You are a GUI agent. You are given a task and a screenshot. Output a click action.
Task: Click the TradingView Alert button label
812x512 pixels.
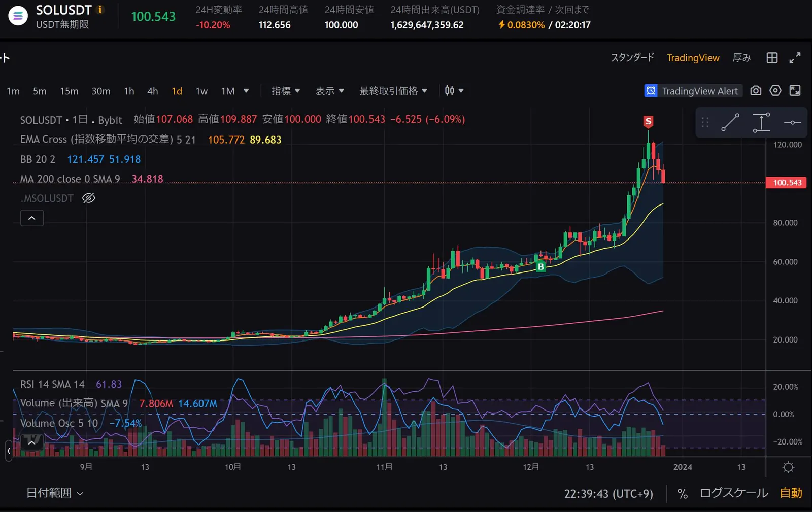[700, 91]
